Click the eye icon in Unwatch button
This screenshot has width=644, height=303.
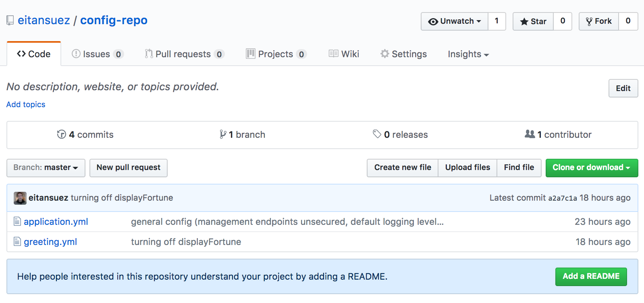pyautogui.click(x=433, y=22)
